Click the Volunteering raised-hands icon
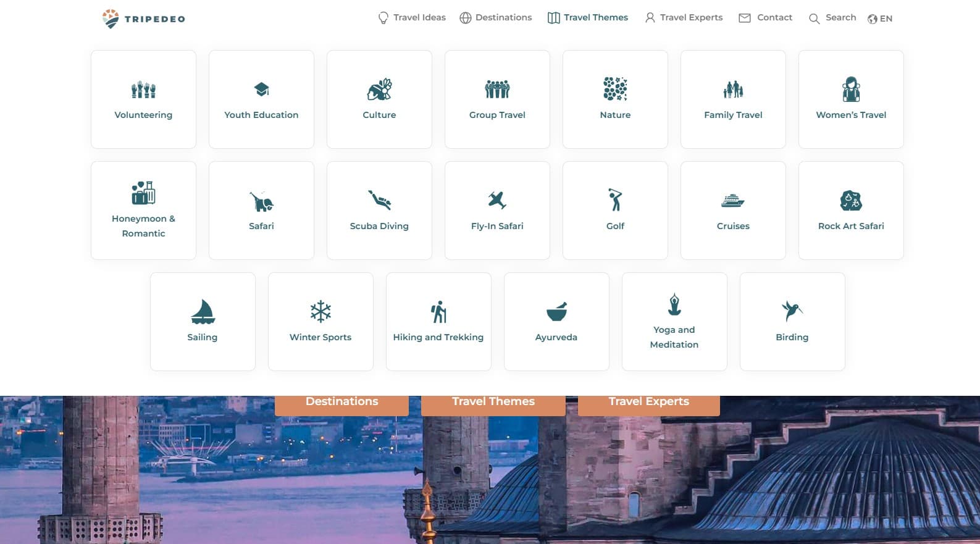Screen dimensions: 980x544 click(143, 90)
